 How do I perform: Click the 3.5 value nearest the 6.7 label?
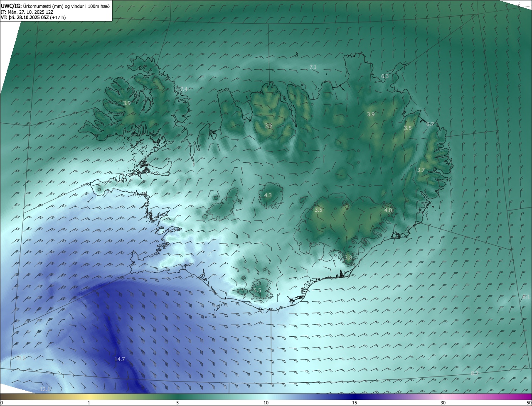click(x=408, y=128)
